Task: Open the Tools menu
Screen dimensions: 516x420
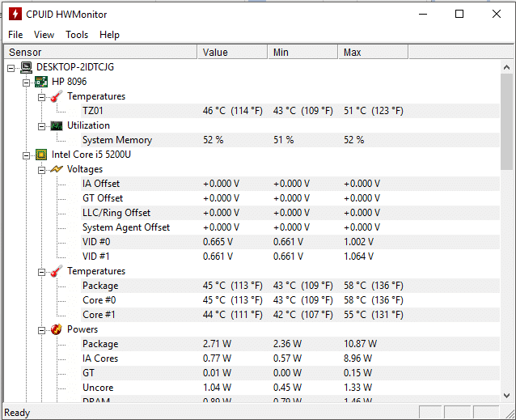Action: click(x=77, y=35)
